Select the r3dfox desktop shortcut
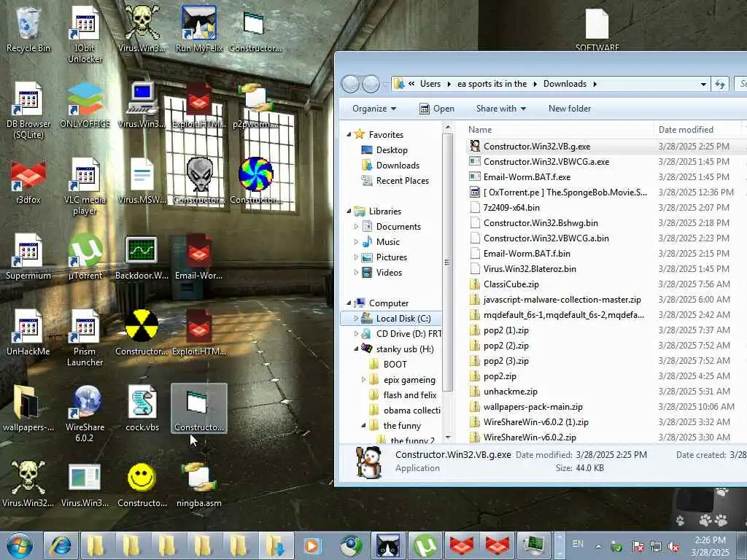747x560 pixels. pos(28,182)
